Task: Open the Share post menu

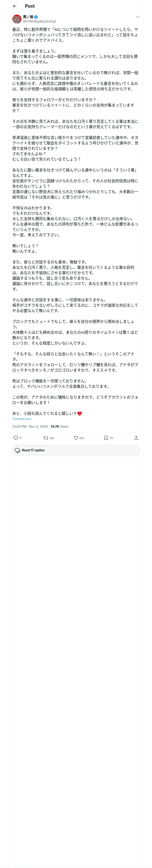Action: click(136, 438)
